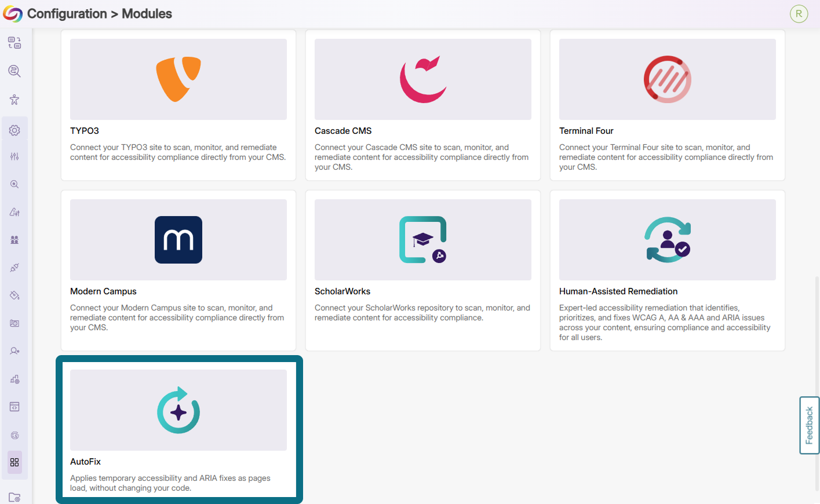Open the Cascade CMS logo thumbnail

coord(423,79)
